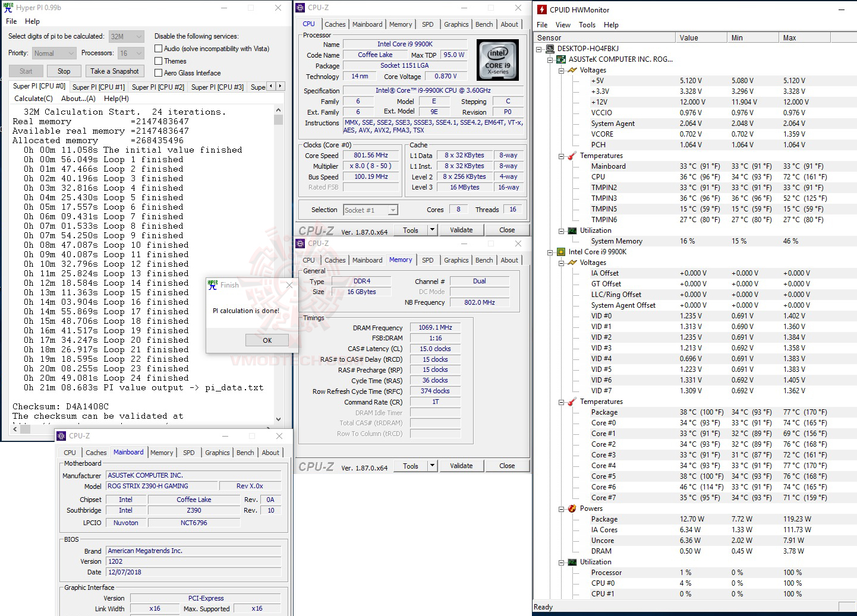Click the Core Speed 801.56 MHz field

click(371, 156)
